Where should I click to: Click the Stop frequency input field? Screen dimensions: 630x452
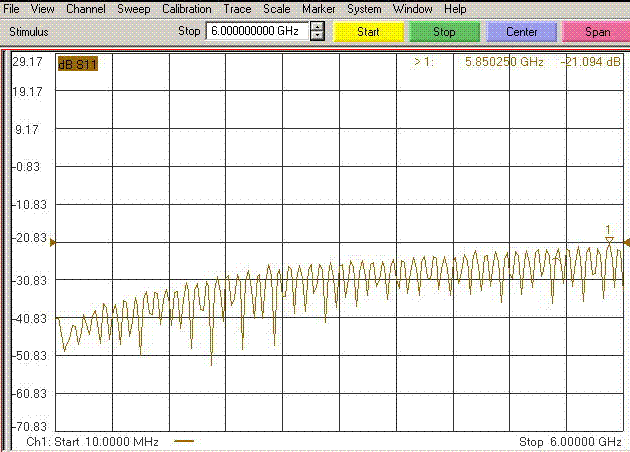point(257,31)
